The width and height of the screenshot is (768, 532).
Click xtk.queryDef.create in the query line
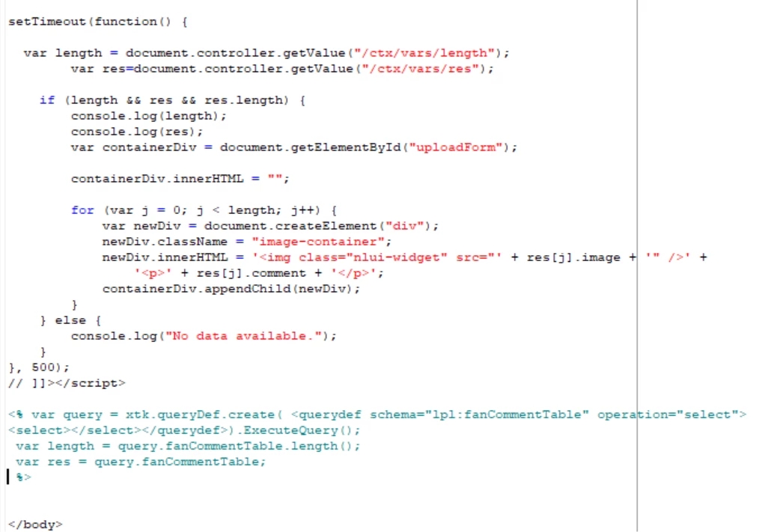(200, 415)
